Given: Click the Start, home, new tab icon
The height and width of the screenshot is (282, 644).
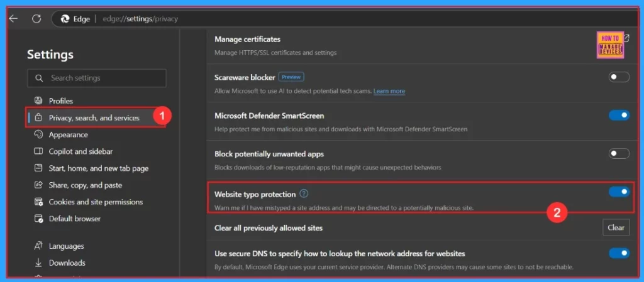Looking at the screenshot, I should (x=38, y=168).
